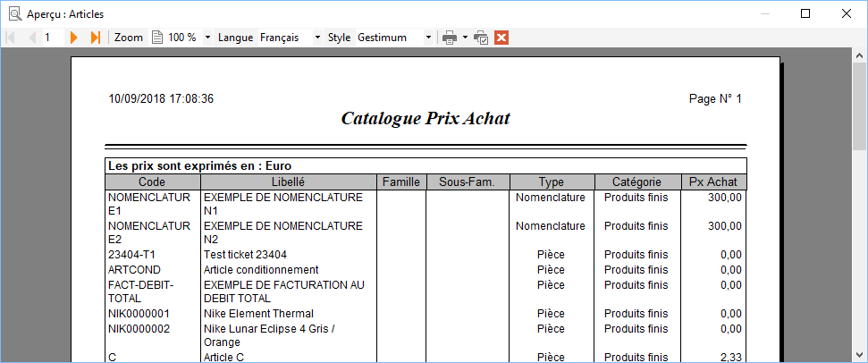
Task: Jump to the last page of the preview
Action: 96,38
